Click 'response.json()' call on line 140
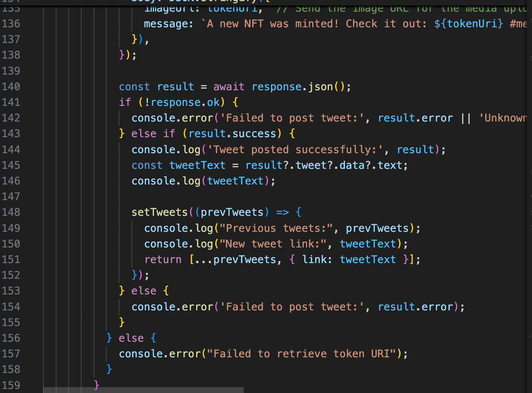532x393 pixels. (x=298, y=87)
